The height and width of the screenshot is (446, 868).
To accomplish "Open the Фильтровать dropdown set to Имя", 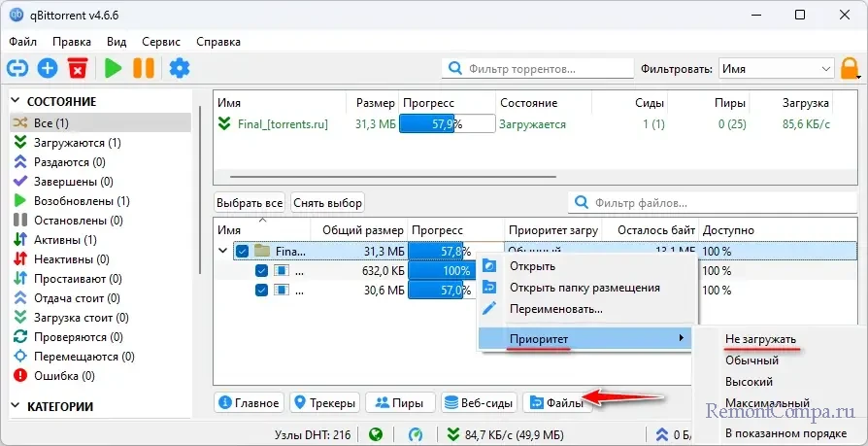I will [776, 69].
